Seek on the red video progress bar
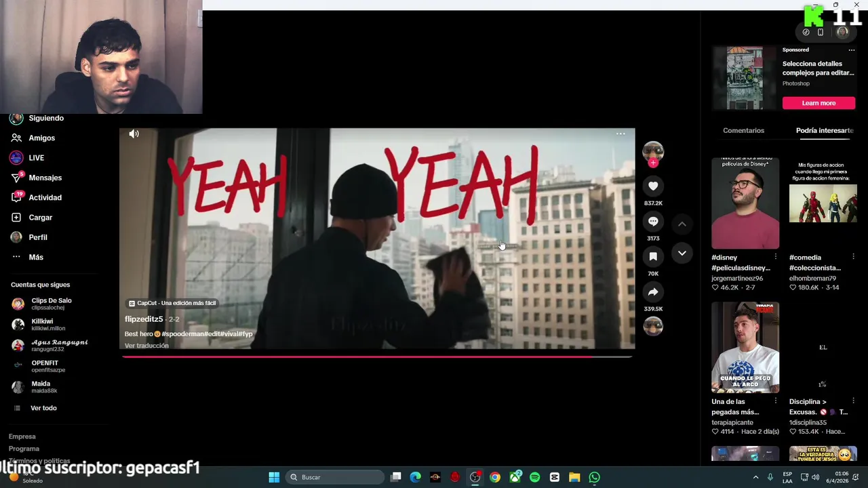868x488 pixels. (377, 356)
